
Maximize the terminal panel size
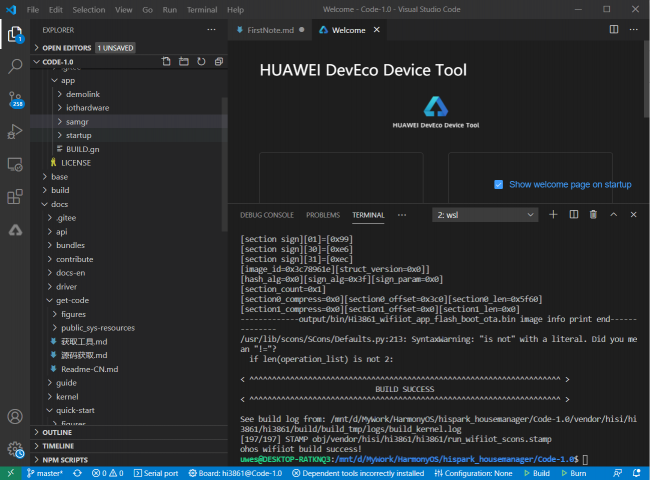coord(614,215)
